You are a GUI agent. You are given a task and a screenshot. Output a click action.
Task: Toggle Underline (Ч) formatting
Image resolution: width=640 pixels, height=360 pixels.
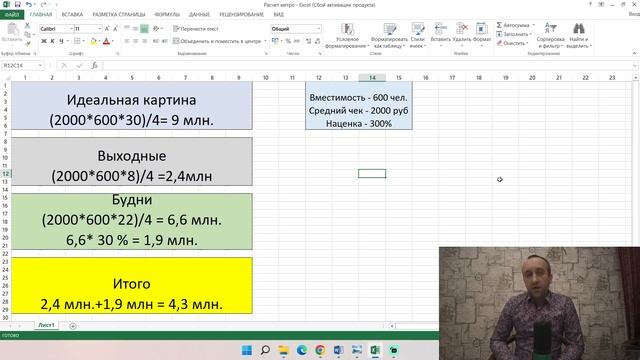[x=61, y=41]
